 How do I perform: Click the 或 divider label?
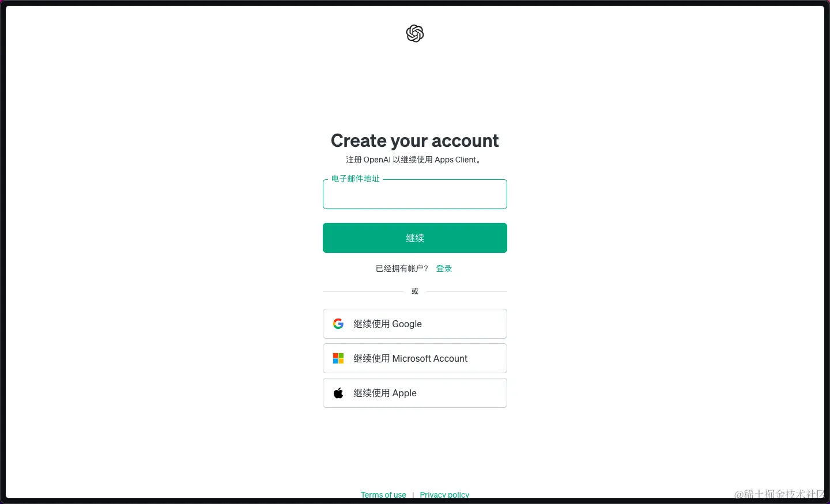415,291
